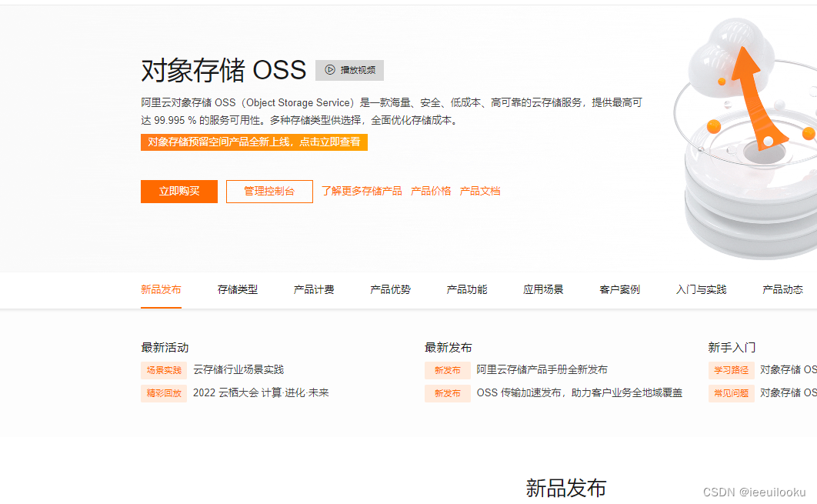Click the 场景实践 tag
817x504 pixels.
coord(164,371)
